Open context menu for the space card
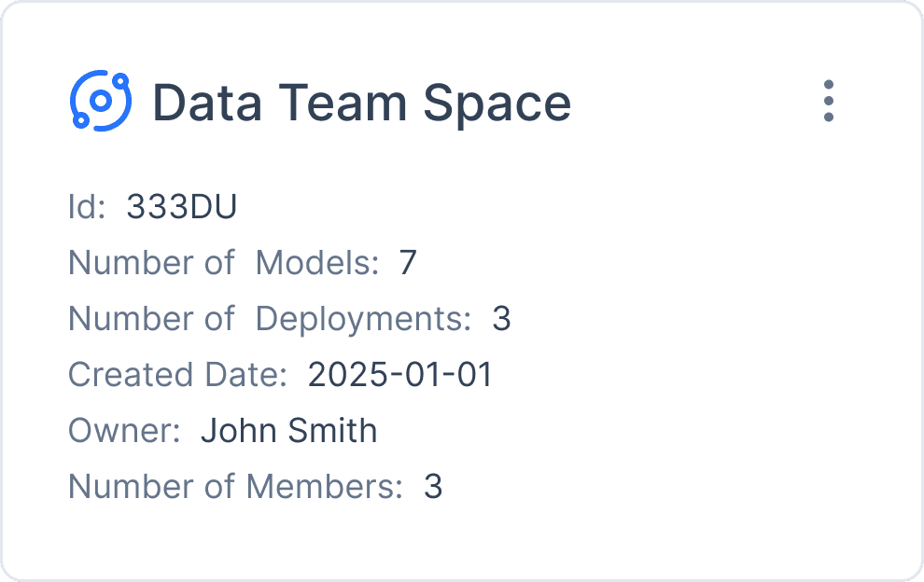The width and height of the screenshot is (924, 582). point(829,103)
